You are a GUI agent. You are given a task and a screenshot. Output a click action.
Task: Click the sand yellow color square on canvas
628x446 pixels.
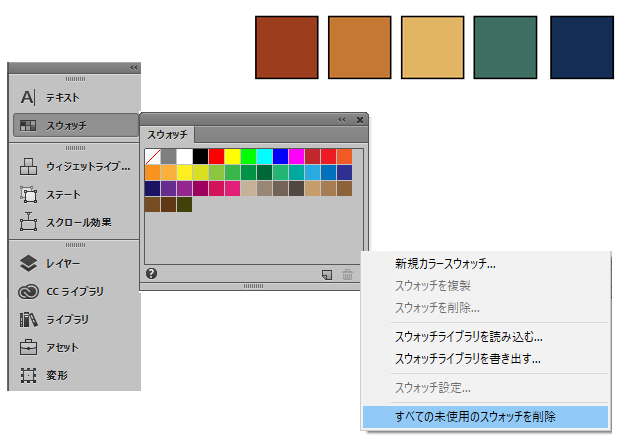coord(433,47)
